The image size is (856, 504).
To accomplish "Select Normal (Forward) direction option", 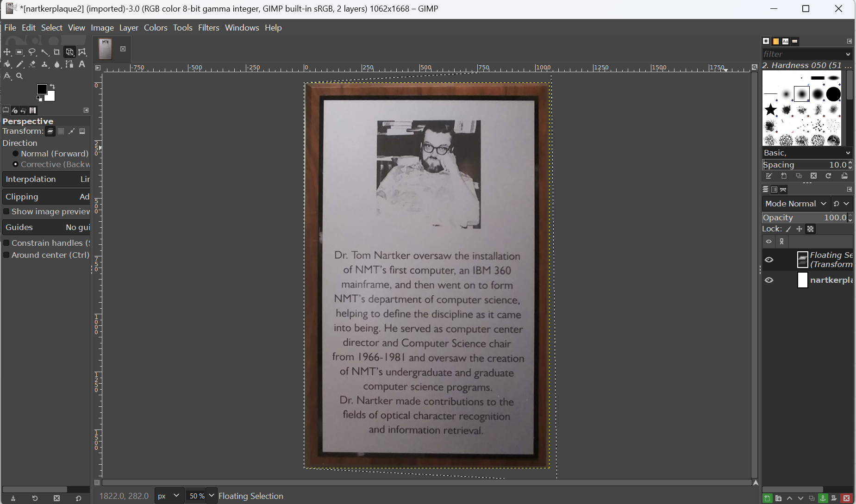I will [15, 154].
